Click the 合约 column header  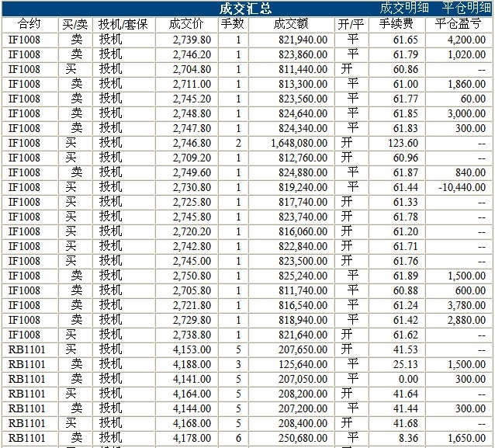pyautogui.click(x=29, y=24)
